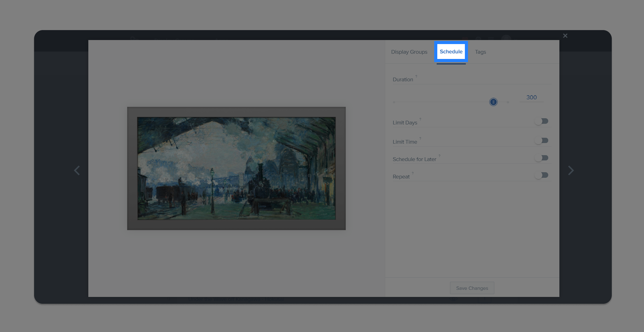Click the duration value field showing 300

(x=531, y=97)
